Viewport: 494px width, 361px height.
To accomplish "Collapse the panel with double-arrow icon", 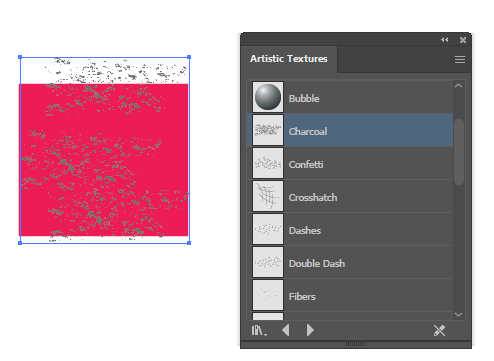I will point(445,40).
